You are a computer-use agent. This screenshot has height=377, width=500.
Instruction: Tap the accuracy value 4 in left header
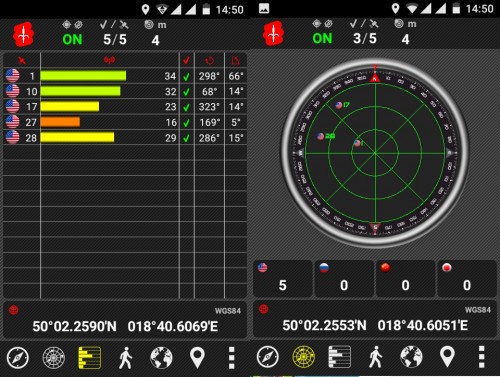point(155,40)
